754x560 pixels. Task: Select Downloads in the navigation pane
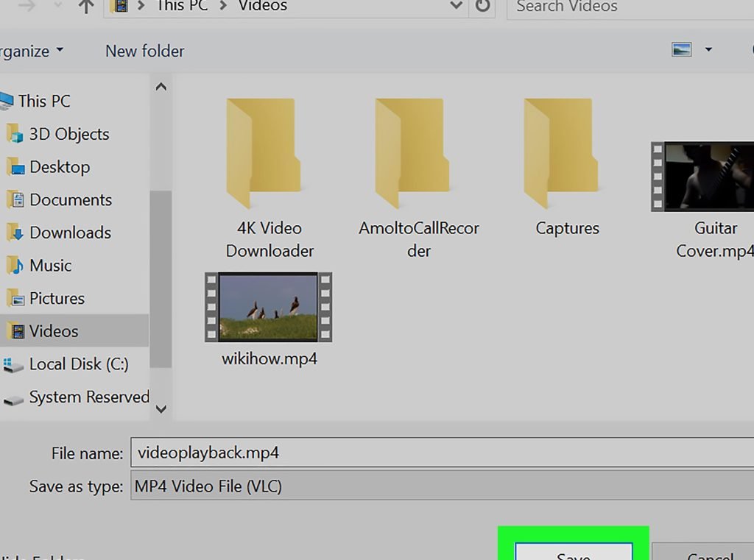coord(70,233)
